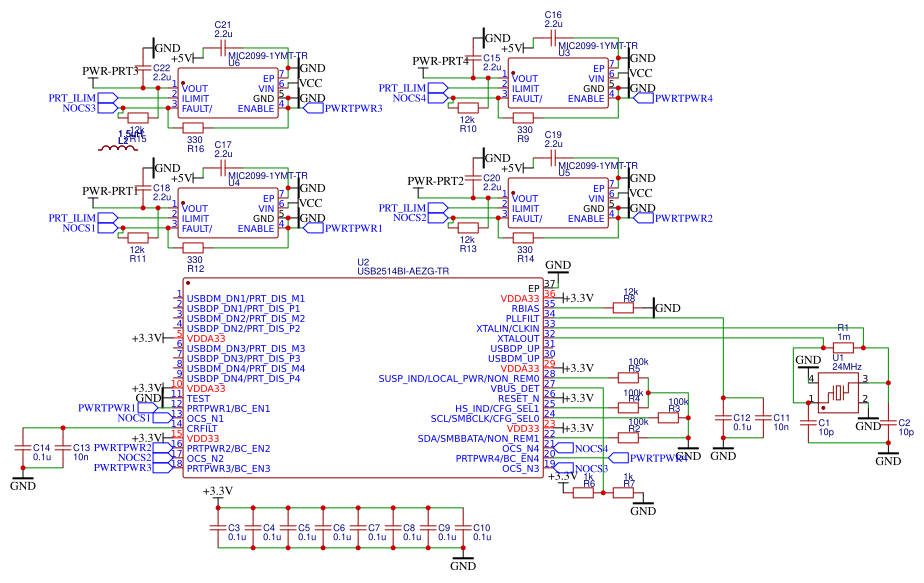The width and height of the screenshot is (924, 583).
Task: Select the PRTPWR1/BC_EN1 pin name
Action: tap(229, 409)
